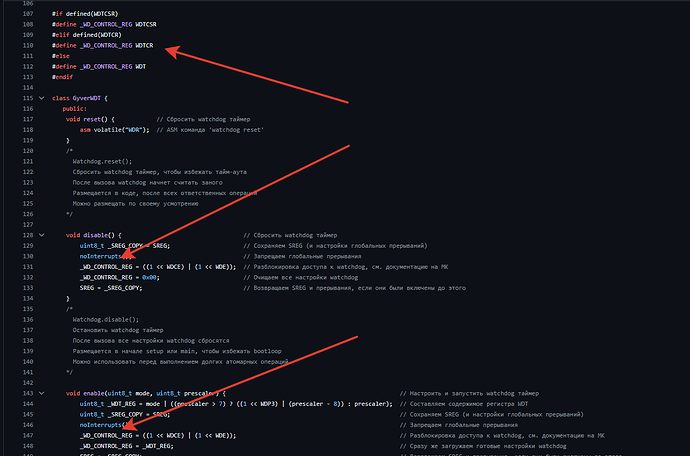Click '#define _WD_CONTROL_REG WDT' on line 112
The width and height of the screenshot is (690, 456).
99,66
